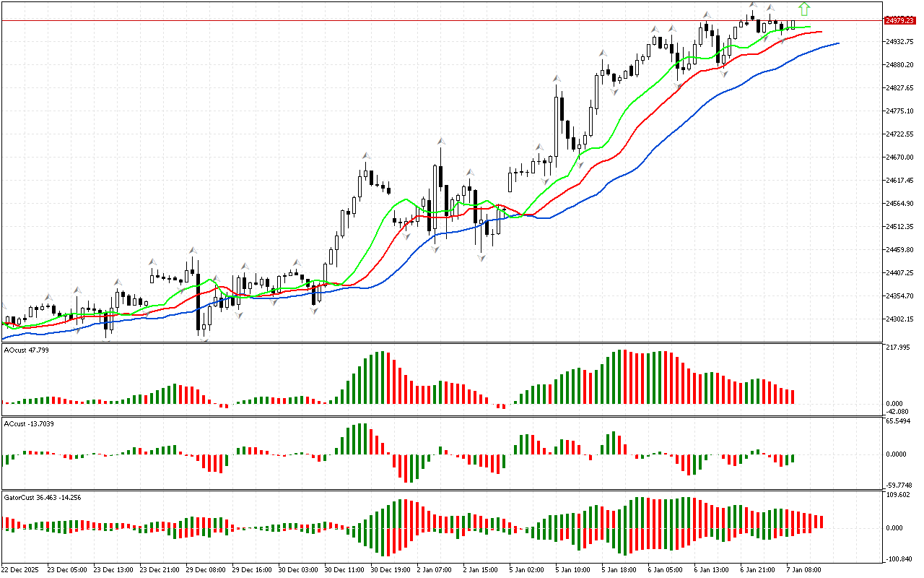This screenshot has width=924, height=578.
Task: Click the '22 Dec 2025' date on the time axis
Action: pos(22,569)
